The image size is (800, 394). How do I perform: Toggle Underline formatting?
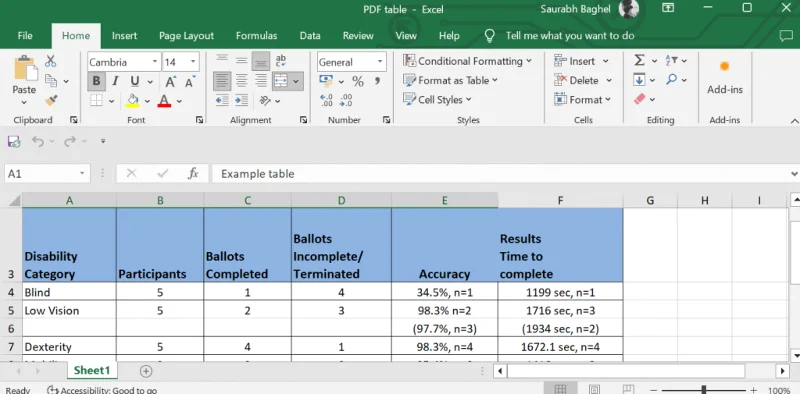(x=135, y=82)
